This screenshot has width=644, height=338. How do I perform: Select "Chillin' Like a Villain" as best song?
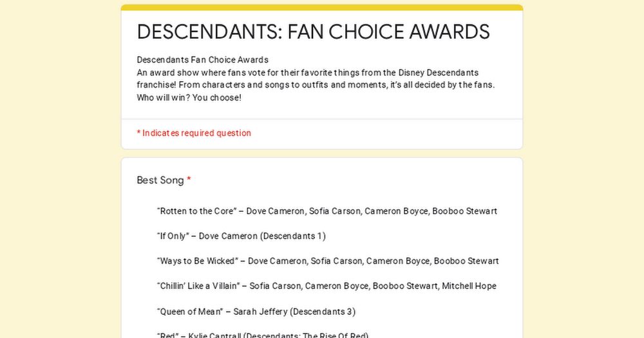point(327,286)
